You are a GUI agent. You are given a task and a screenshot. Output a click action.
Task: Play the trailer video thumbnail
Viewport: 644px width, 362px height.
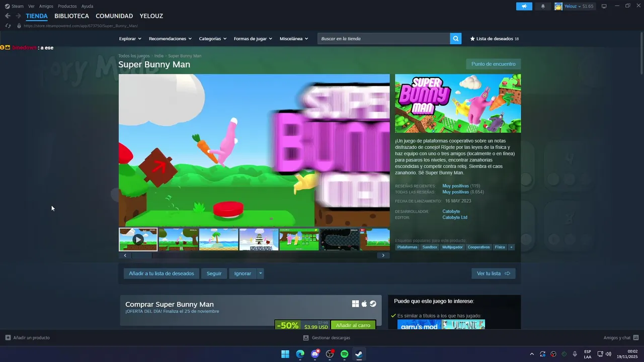tap(138, 239)
